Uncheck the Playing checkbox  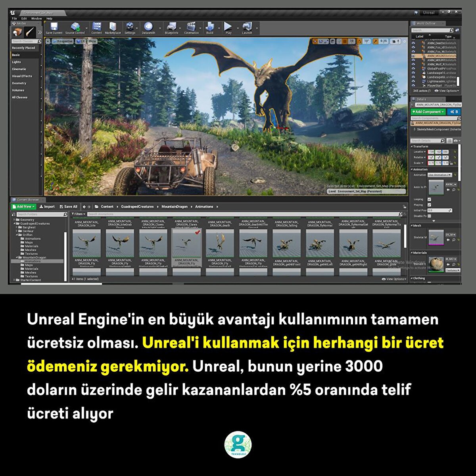[429, 205]
